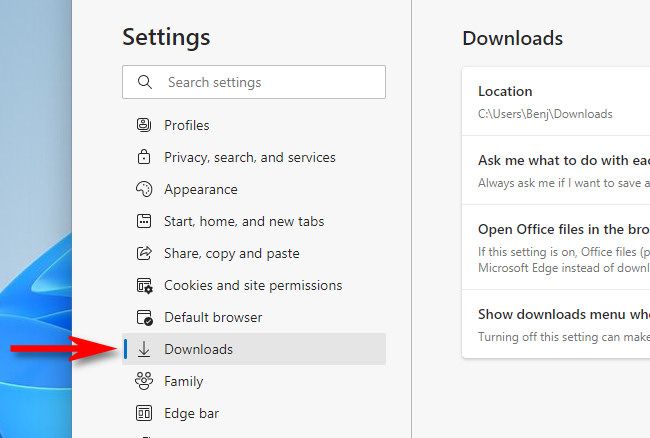Open the Edge bar settings
This screenshot has width=650, height=438.
pos(254,413)
